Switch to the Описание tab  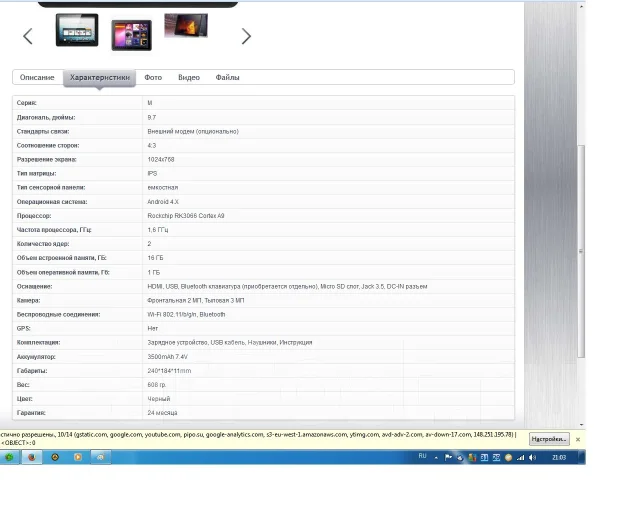click(37, 77)
